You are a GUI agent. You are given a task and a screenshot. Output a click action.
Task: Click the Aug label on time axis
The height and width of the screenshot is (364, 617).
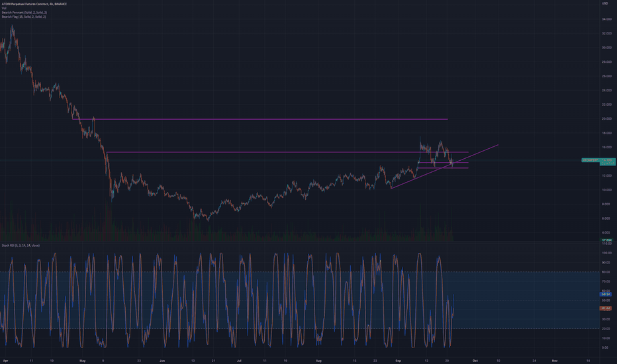tap(318, 361)
